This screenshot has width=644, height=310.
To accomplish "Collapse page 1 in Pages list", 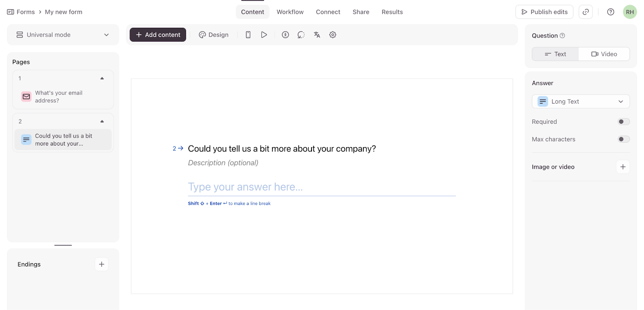I will click(x=102, y=79).
